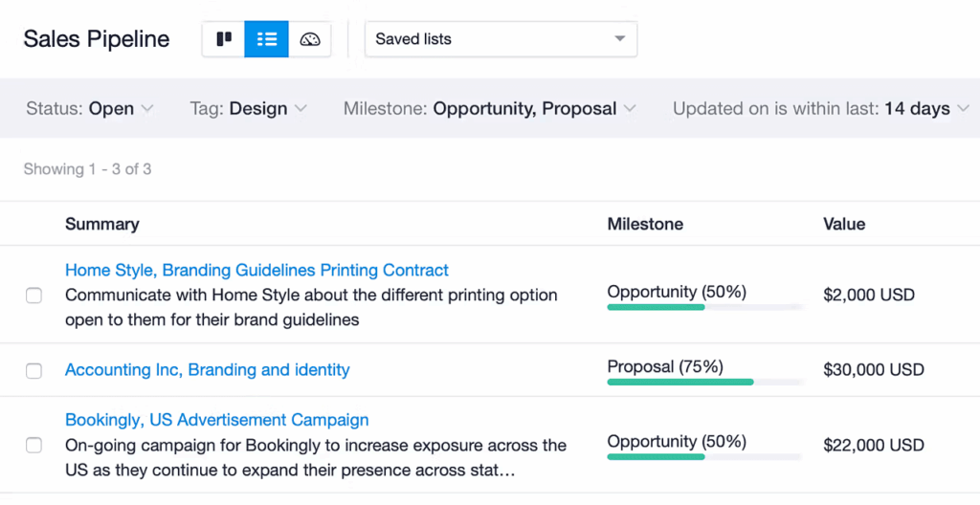The height and width of the screenshot is (505, 980).
Task: Open Accounting Inc, Branding and identity
Action: [207, 370]
